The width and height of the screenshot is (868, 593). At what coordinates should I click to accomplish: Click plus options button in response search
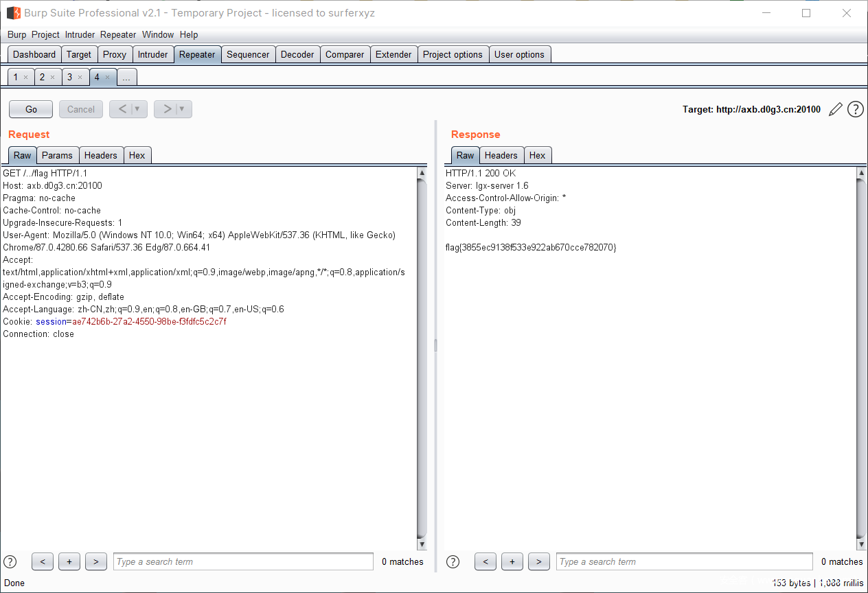512,561
